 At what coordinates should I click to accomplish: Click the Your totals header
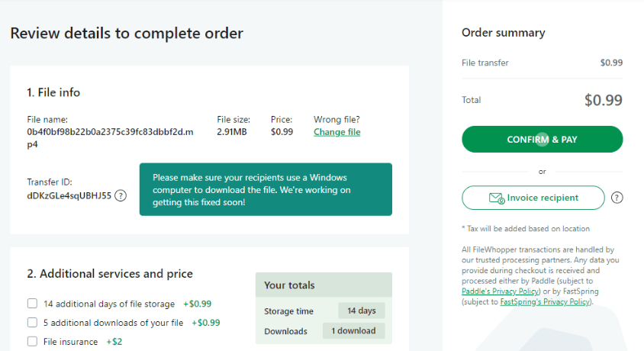(x=289, y=285)
